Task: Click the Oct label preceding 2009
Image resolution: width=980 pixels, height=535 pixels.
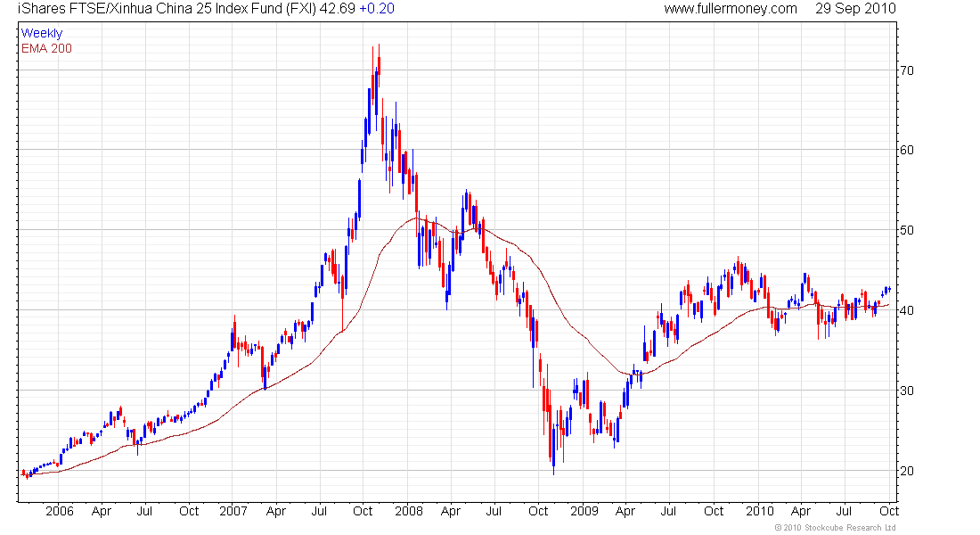Action: click(x=538, y=511)
